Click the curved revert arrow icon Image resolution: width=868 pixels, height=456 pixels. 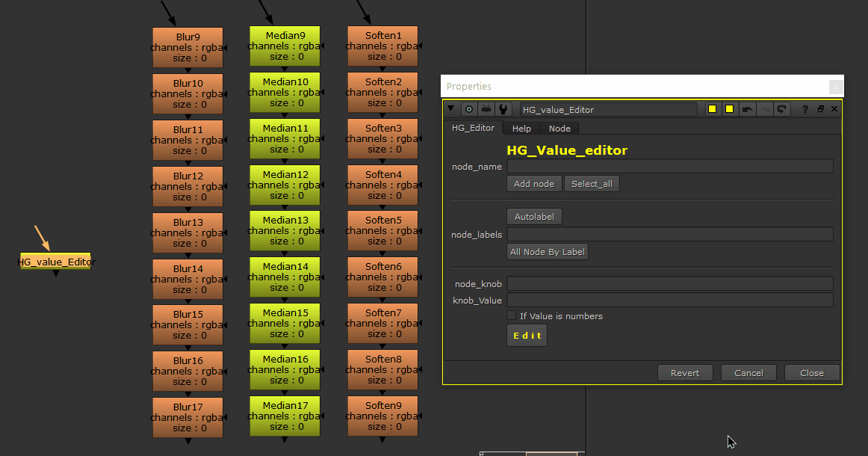(x=782, y=108)
